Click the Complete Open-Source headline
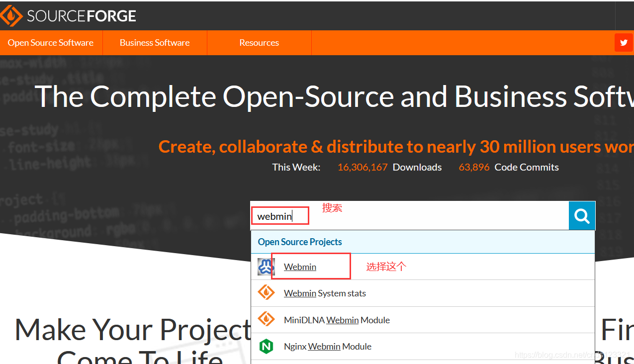This screenshot has height=364, width=634. click(334, 96)
